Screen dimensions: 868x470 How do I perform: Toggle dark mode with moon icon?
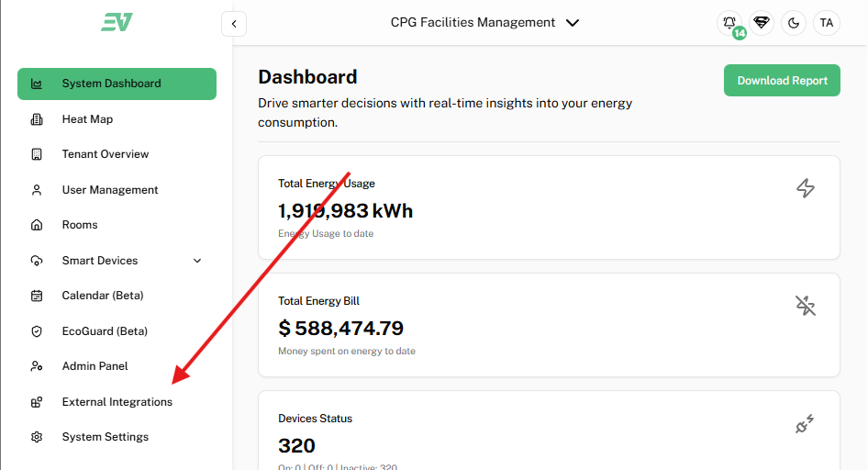click(x=794, y=23)
